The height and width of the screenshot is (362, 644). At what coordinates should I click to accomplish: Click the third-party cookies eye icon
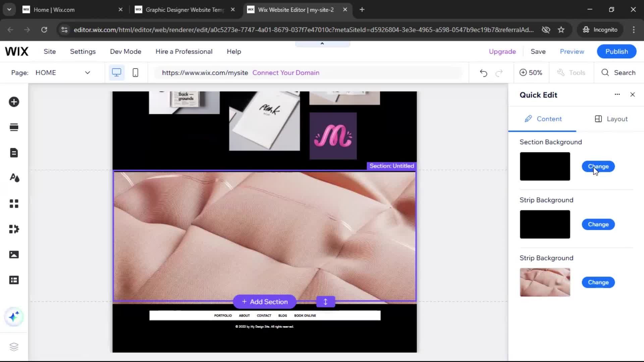coord(546,29)
